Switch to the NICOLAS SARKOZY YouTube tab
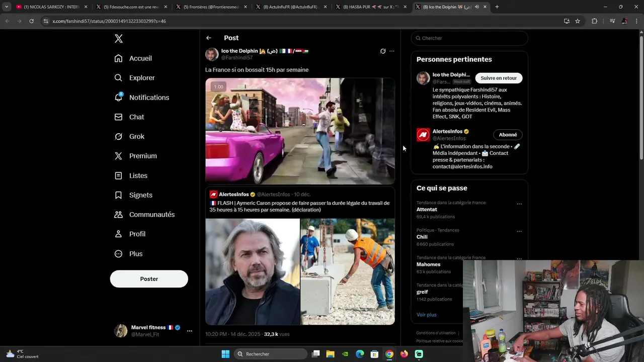 pyautogui.click(x=52, y=7)
